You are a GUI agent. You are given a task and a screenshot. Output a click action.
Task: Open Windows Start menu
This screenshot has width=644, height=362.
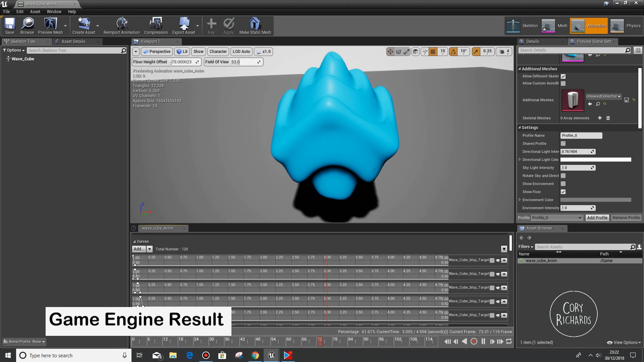(x=8, y=355)
